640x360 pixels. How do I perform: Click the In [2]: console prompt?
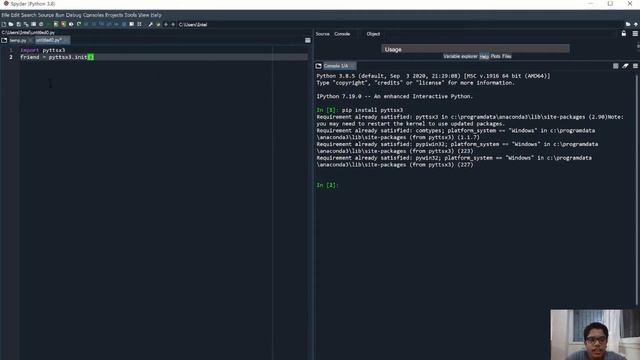[327, 185]
